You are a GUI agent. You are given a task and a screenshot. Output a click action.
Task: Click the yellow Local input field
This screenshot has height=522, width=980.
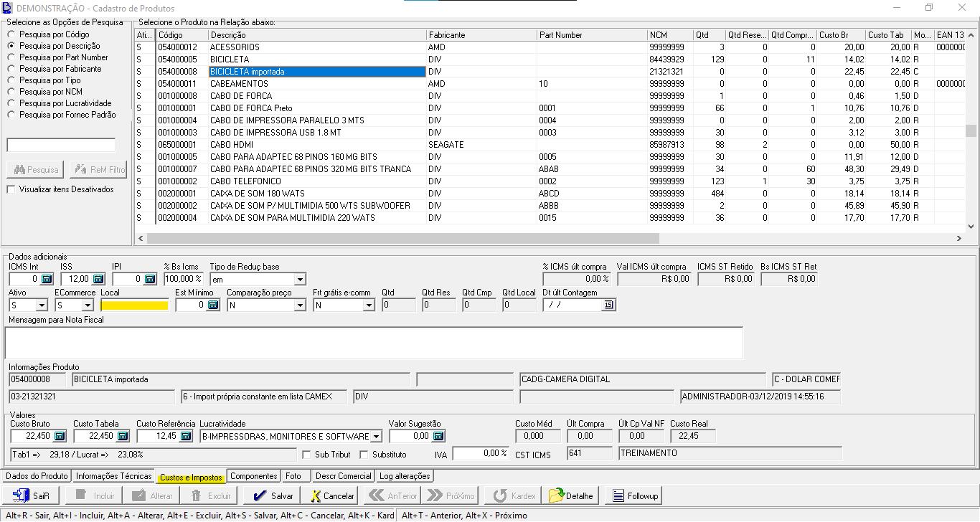(x=135, y=305)
